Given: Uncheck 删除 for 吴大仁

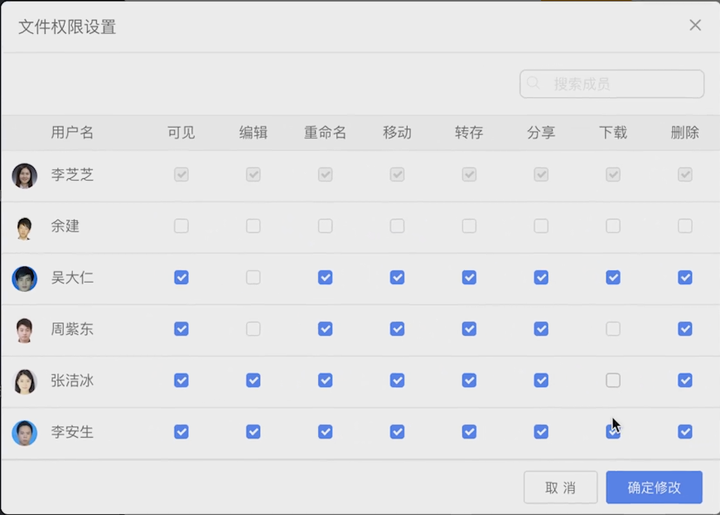Looking at the screenshot, I should click(685, 277).
